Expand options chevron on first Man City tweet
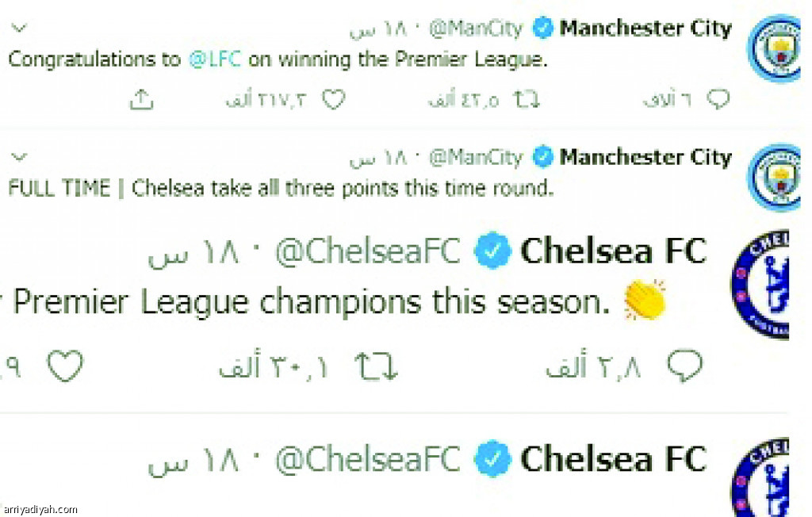This screenshot has height=517, width=812. coord(19,28)
